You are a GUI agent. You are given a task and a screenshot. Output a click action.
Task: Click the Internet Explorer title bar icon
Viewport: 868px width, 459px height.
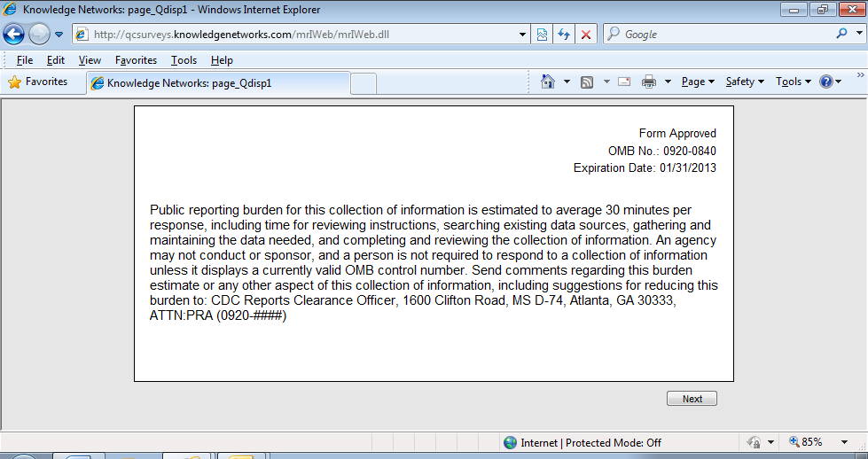[x=10, y=10]
